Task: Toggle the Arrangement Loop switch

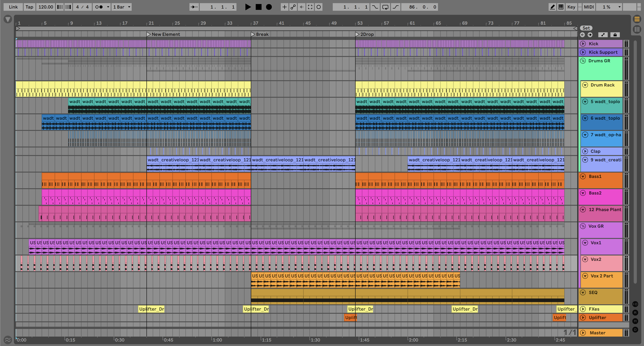Action: [x=385, y=7]
